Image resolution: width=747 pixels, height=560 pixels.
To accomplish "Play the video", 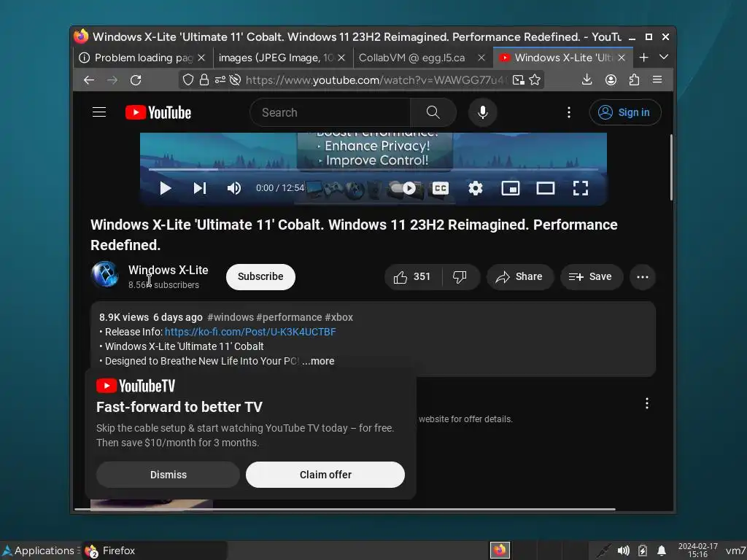I will click(x=166, y=189).
